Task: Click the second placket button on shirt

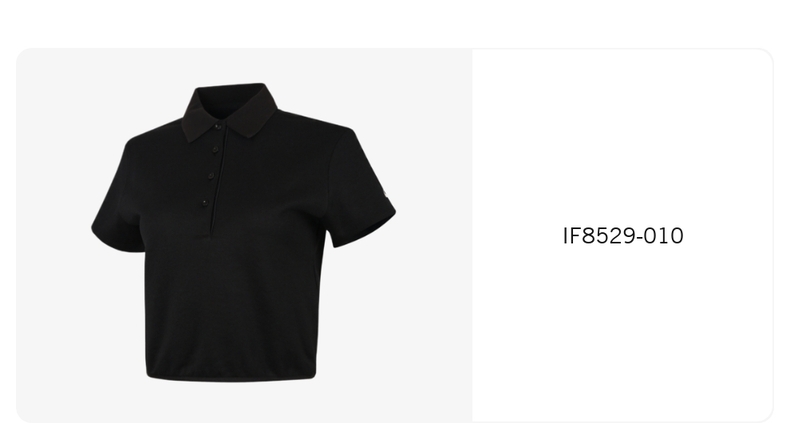Action: [x=215, y=149]
